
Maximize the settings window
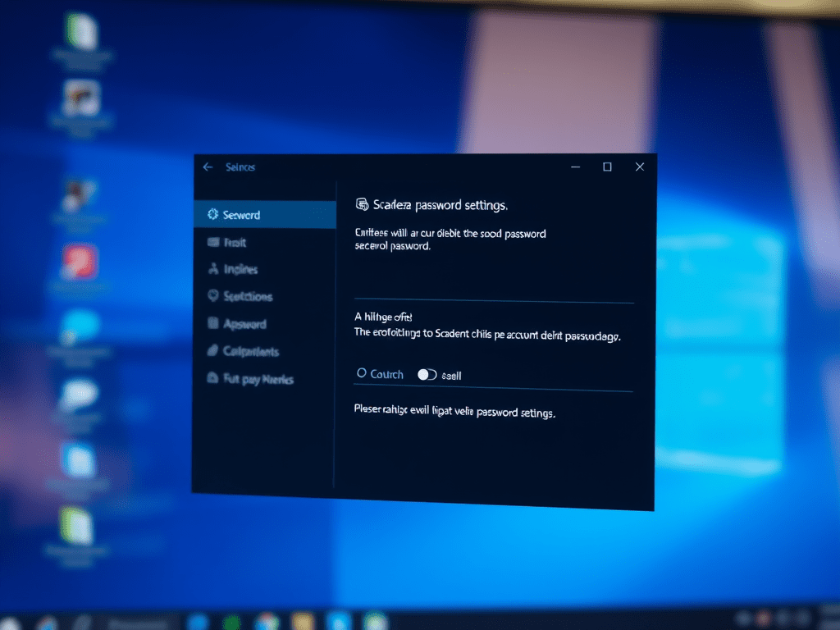(607, 167)
